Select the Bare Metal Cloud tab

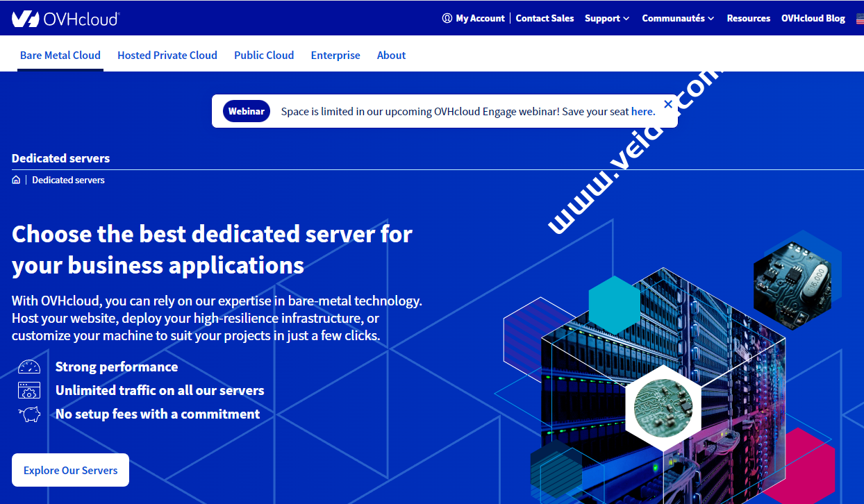[x=60, y=56]
